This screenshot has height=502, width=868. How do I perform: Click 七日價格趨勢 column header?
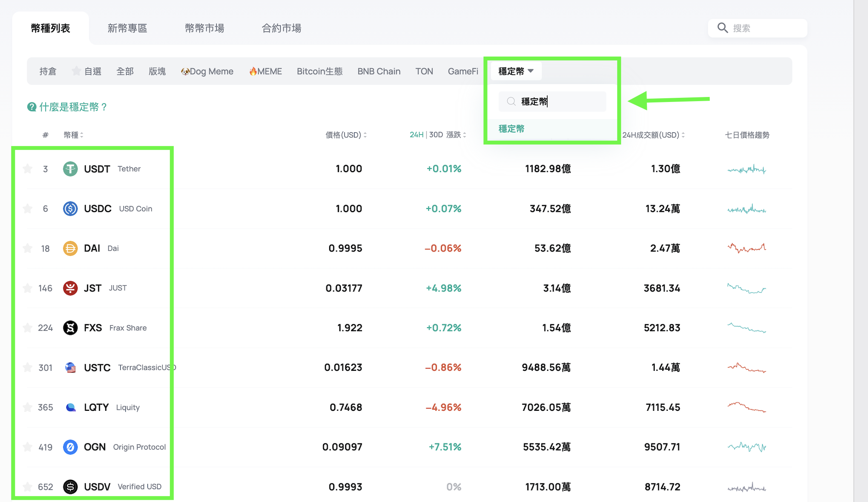point(747,135)
